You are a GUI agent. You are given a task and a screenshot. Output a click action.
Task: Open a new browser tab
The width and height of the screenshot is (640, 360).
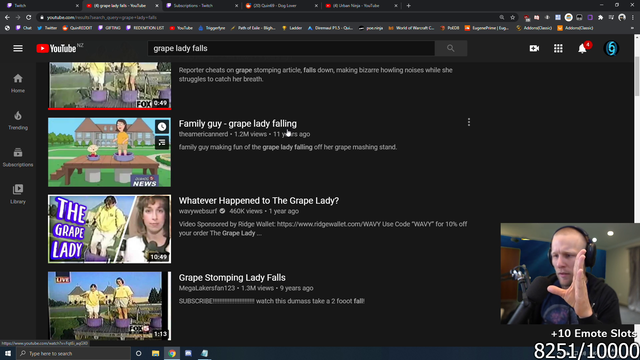[x=409, y=6]
